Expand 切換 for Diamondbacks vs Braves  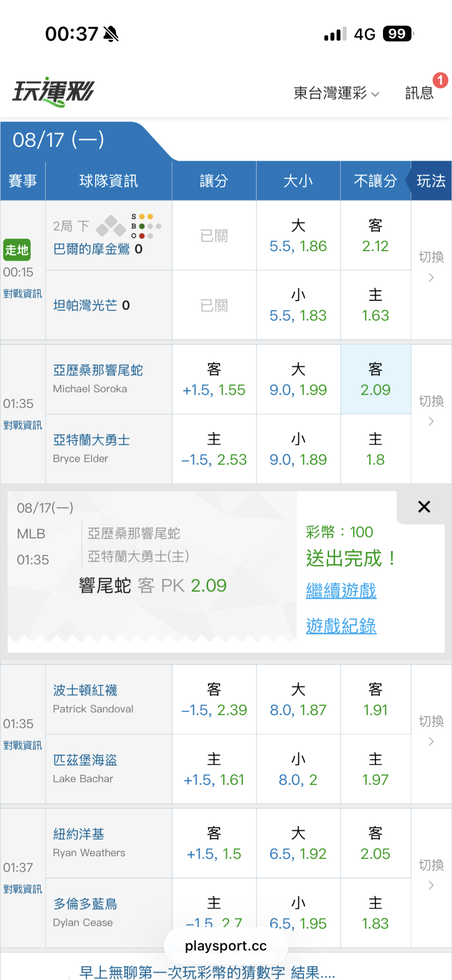click(431, 410)
